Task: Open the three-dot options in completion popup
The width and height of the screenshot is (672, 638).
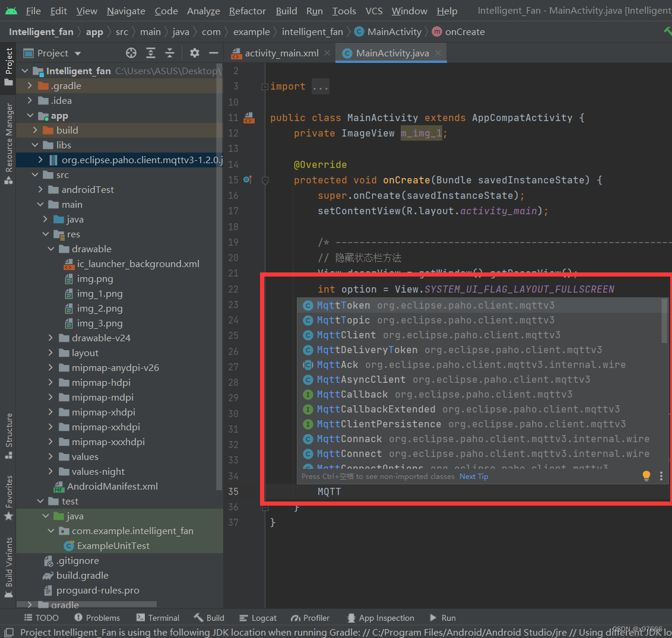Action: pos(661,476)
